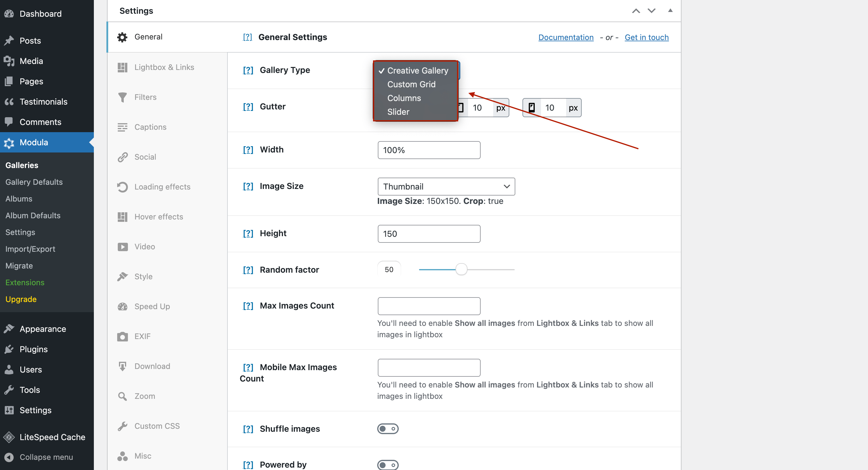Viewport: 868px width, 470px height.
Task: Click the Style sidebar menu item
Action: tap(143, 276)
